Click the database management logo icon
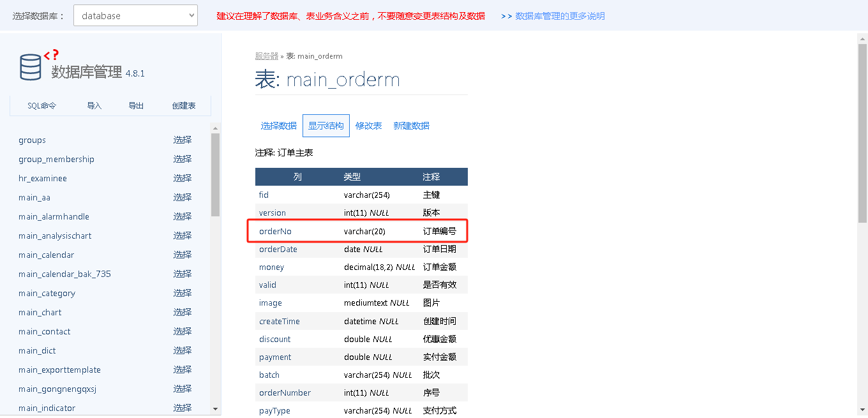868x418 pixels. click(x=31, y=66)
